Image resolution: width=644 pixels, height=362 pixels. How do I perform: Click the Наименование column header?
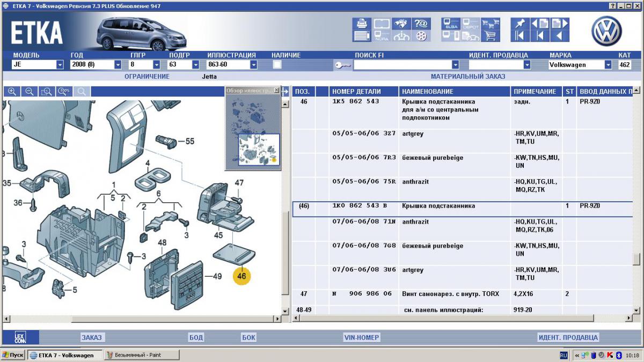click(455, 92)
